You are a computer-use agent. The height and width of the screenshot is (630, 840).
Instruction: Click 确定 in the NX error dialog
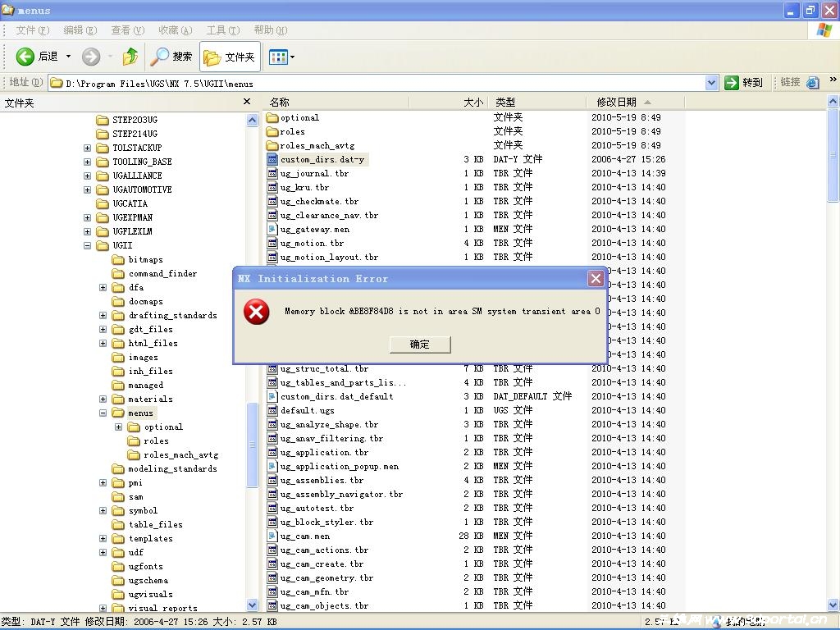420,345
